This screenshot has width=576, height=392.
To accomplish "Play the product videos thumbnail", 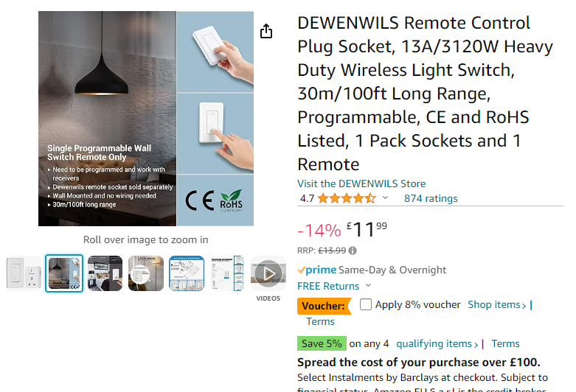I will 268,273.
